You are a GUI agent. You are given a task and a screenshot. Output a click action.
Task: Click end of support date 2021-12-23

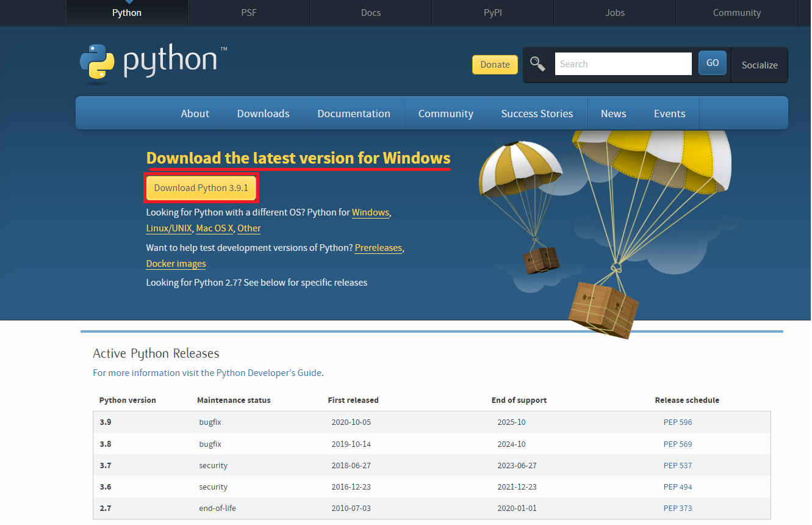pos(517,487)
